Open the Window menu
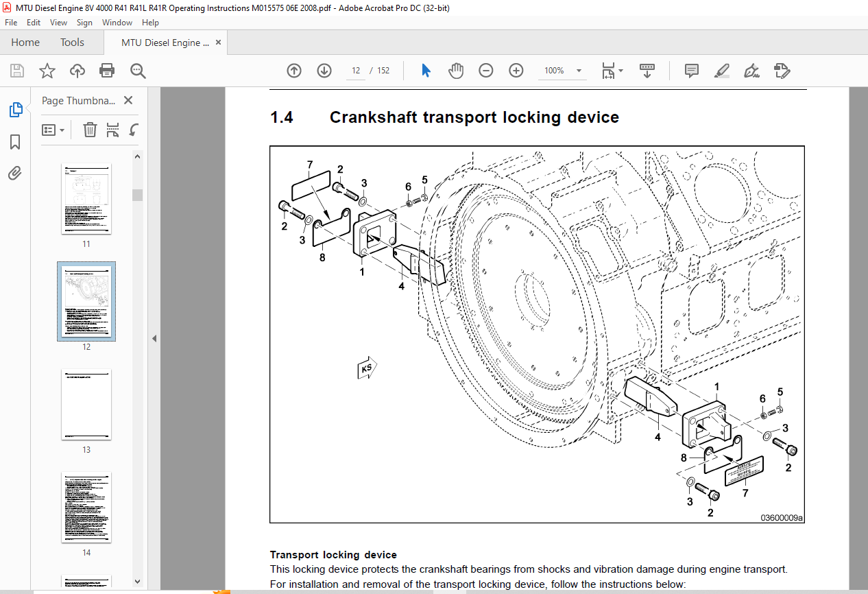The image size is (868, 594). click(117, 23)
